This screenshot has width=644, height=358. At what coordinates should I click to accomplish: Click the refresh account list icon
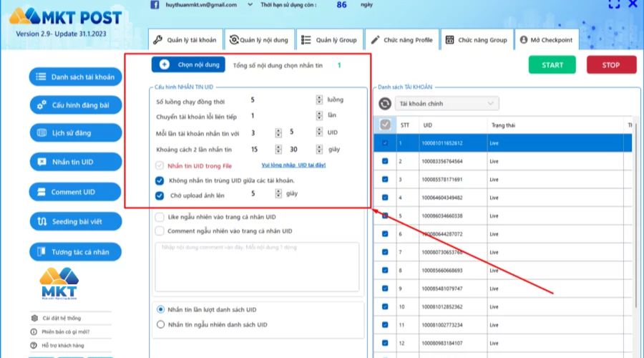[385, 104]
